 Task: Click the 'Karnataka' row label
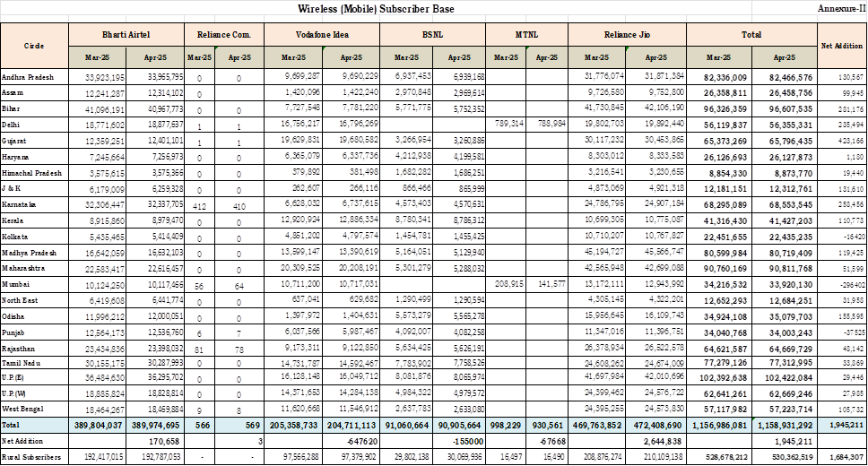(19, 205)
